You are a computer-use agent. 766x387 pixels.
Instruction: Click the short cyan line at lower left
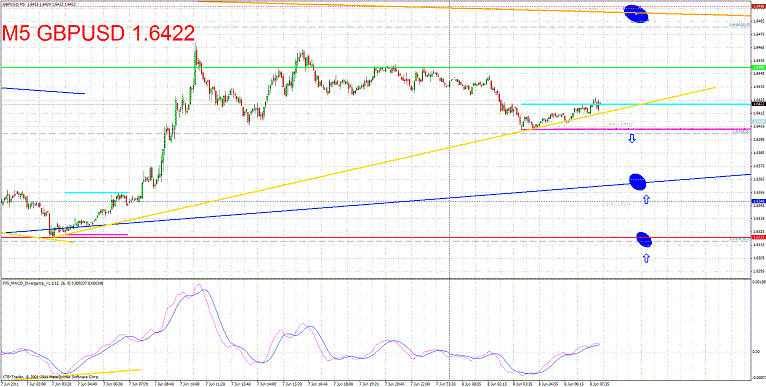pyautogui.click(x=96, y=193)
